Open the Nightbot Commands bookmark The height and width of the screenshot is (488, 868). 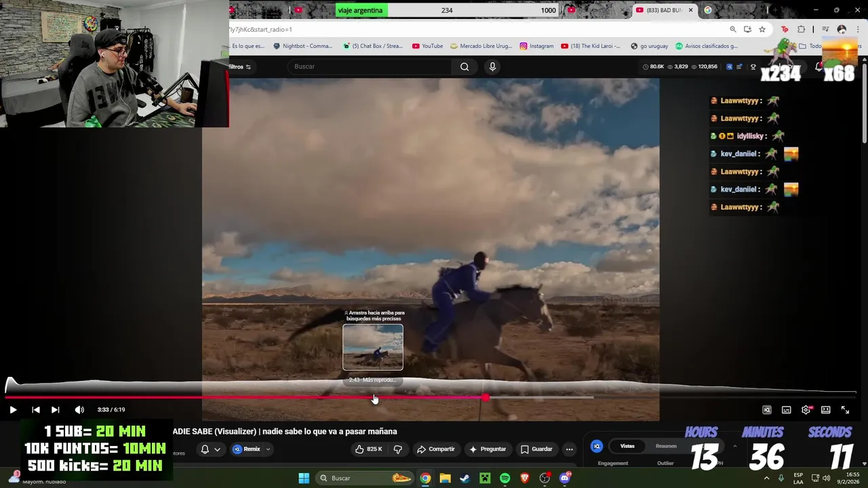click(302, 46)
